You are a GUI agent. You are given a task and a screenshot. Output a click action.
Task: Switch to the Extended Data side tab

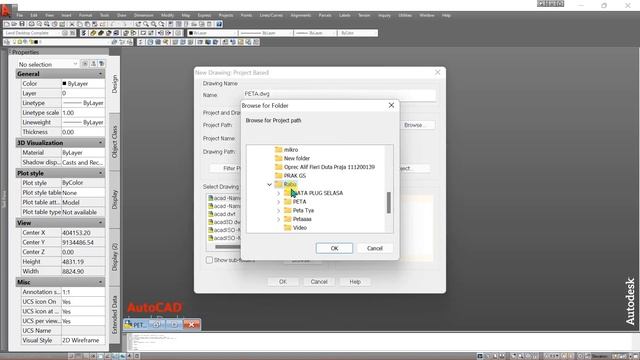(115, 315)
